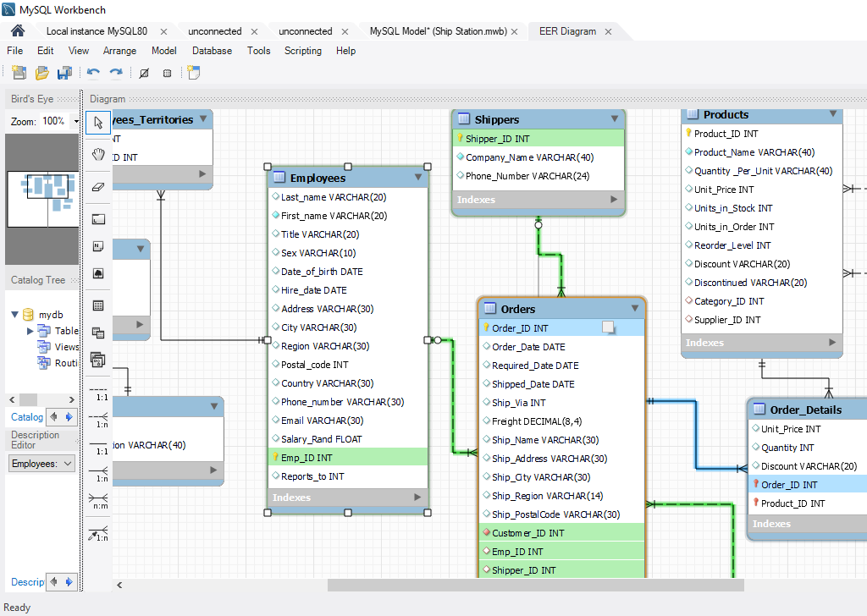The width and height of the screenshot is (867, 616).
Task: Select the routine group tool
Action: 98,360
